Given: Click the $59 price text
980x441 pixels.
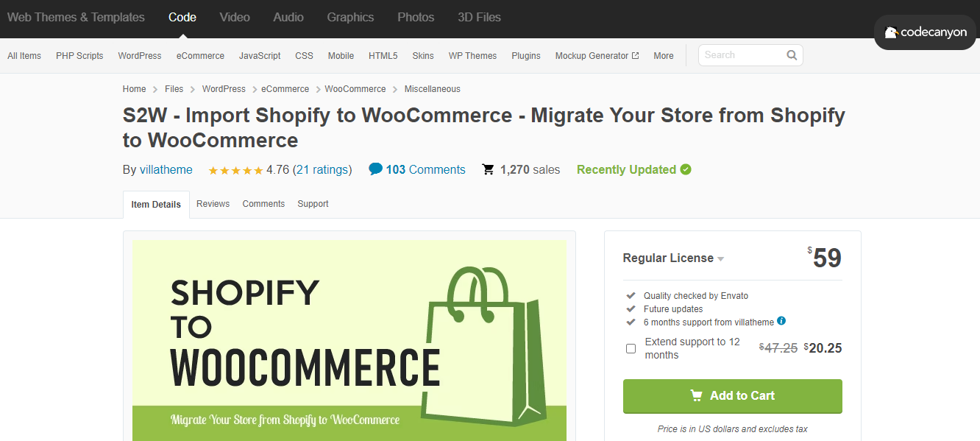Looking at the screenshot, I should (x=824, y=258).
